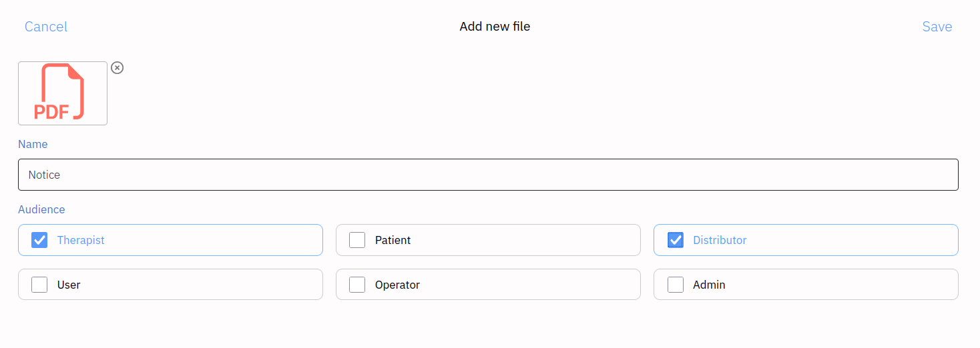Cancel adding the new file
This screenshot has width=980, height=348.
pos(46,27)
